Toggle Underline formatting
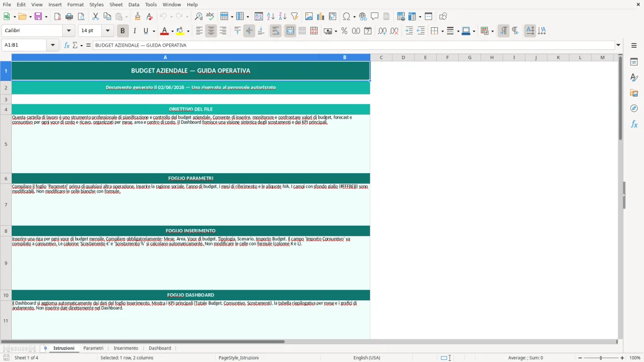The height and width of the screenshot is (362, 644). tap(145, 31)
